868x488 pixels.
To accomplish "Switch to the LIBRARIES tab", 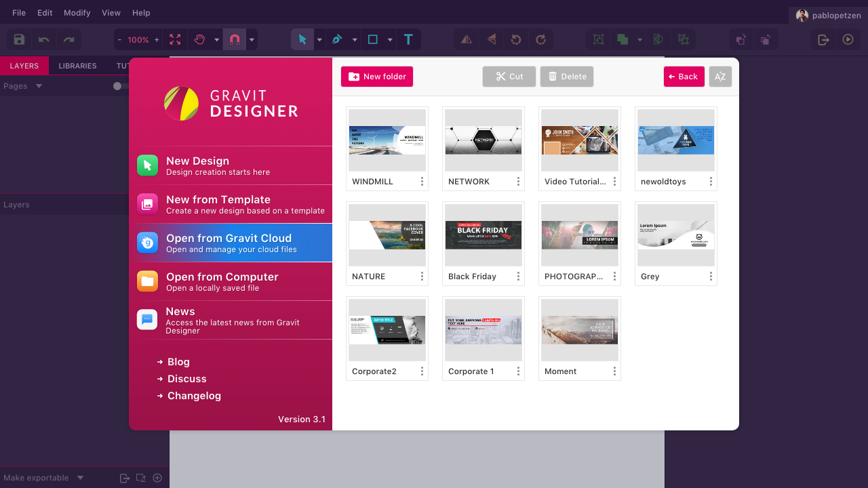I will click(x=77, y=66).
